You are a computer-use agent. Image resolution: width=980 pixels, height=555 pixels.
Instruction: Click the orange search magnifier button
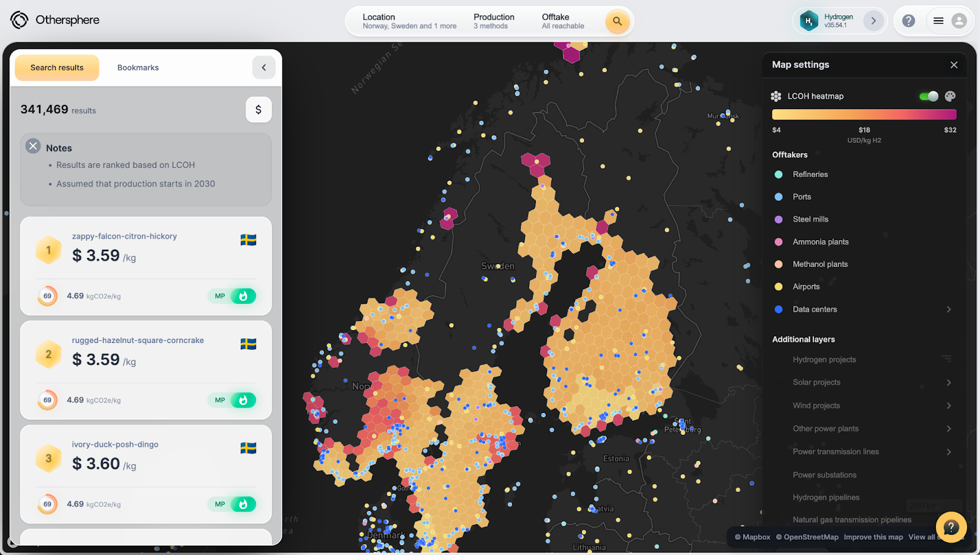(x=617, y=21)
